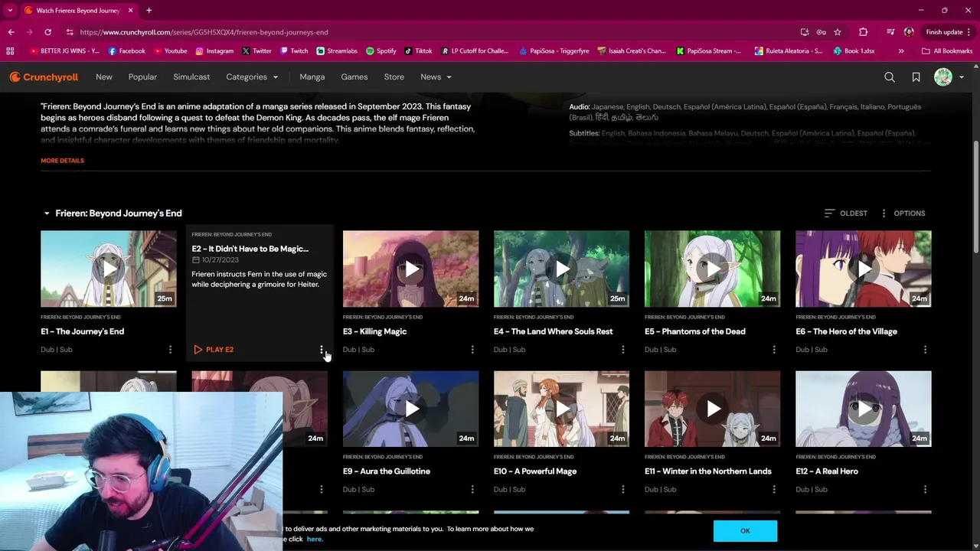The image size is (980, 551).
Task: Go to the Games section
Action: (x=354, y=77)
